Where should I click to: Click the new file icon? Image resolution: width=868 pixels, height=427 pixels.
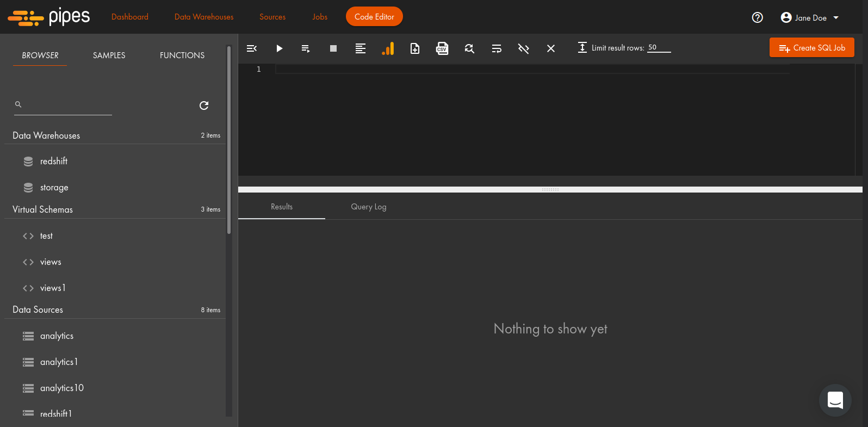[415, 48]
